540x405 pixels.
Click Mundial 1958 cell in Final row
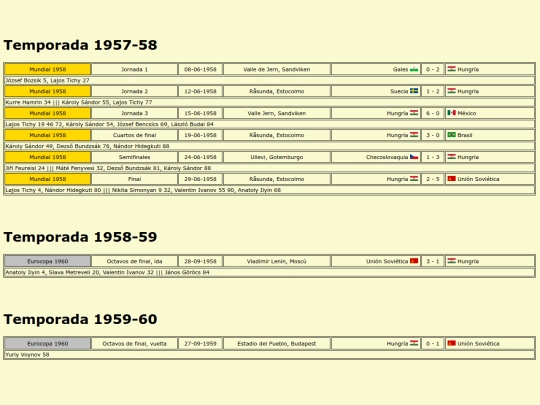click(48, 179)
